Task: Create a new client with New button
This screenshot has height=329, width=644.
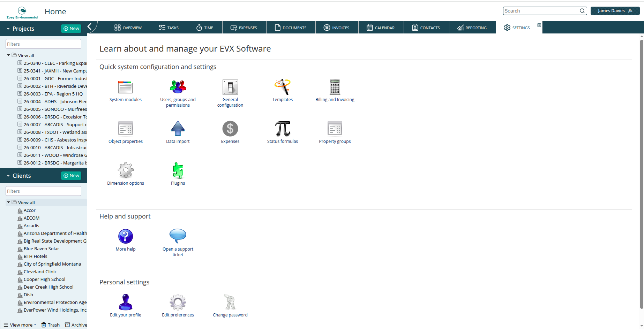Action: (x=71, y=176)
